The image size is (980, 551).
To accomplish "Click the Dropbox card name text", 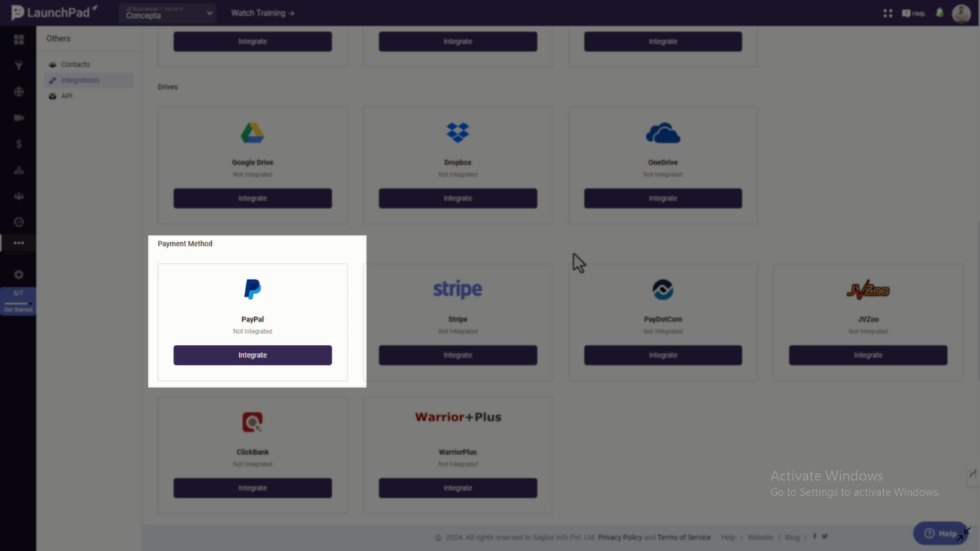I will [457, 162].
